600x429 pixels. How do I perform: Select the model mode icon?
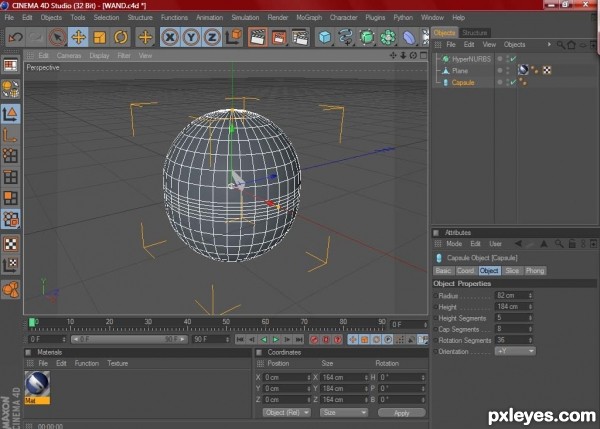click(10, 114)
